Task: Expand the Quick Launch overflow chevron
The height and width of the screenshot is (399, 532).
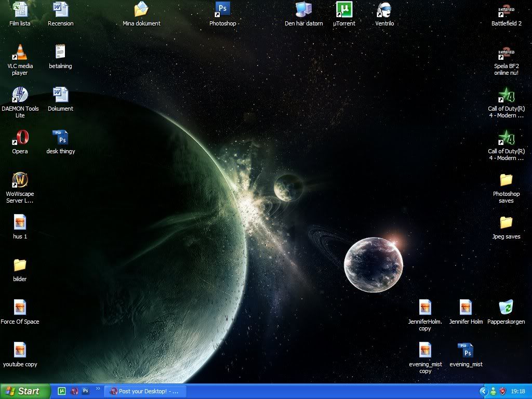Action: (98, 389)
